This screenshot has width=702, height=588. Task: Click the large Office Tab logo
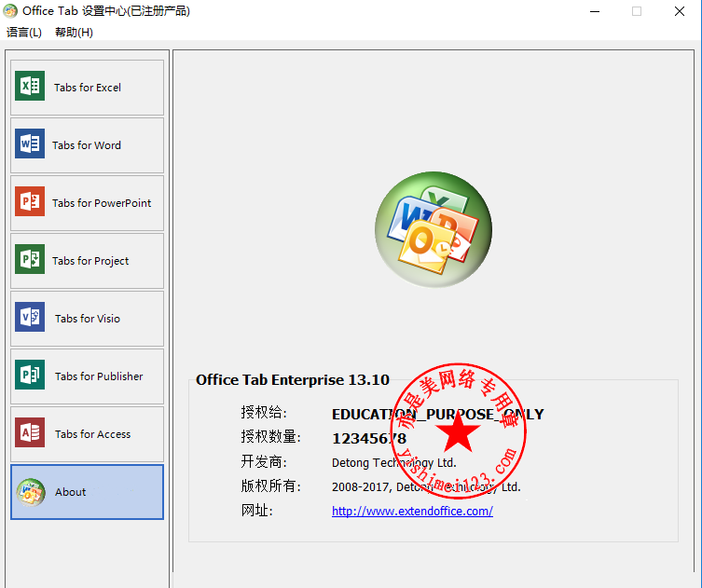(434, 229)
